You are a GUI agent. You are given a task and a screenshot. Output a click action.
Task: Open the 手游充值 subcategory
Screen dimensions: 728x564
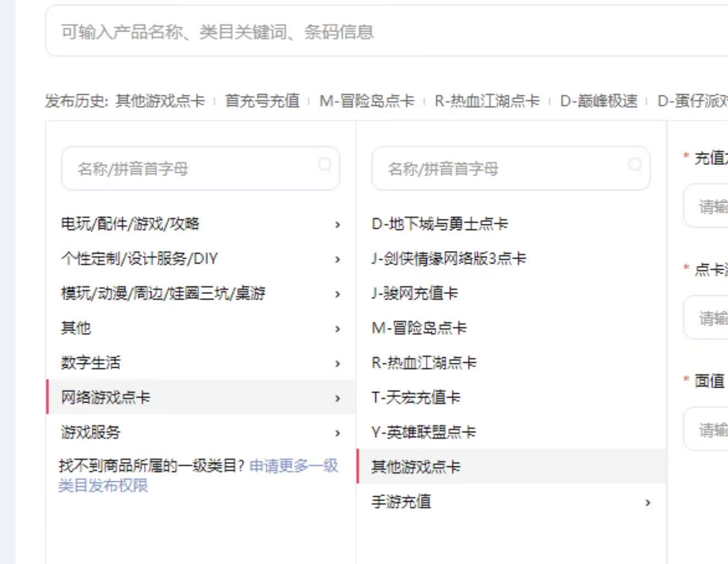click(511, 502)
